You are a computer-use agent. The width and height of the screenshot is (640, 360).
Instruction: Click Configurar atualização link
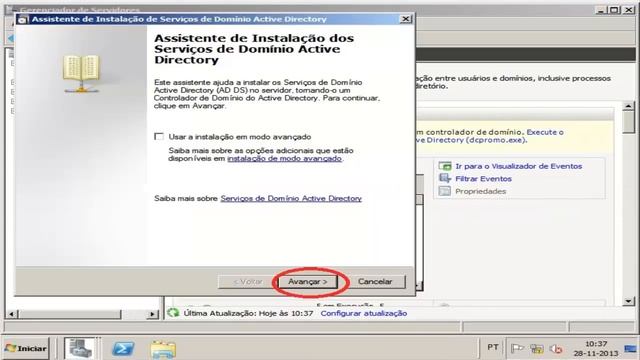pyautogui.click(x=364, y=313)
